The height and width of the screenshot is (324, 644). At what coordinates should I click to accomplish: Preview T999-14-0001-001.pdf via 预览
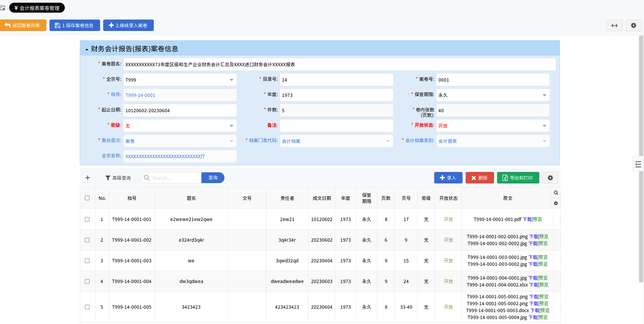pos(537,219)
